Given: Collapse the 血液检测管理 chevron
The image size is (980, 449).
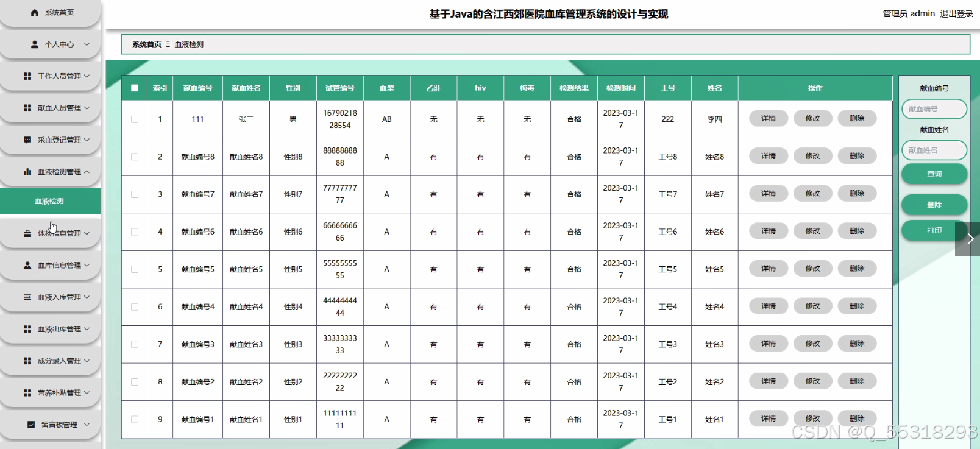Looking at the screenshot, I should click(87, 172).
